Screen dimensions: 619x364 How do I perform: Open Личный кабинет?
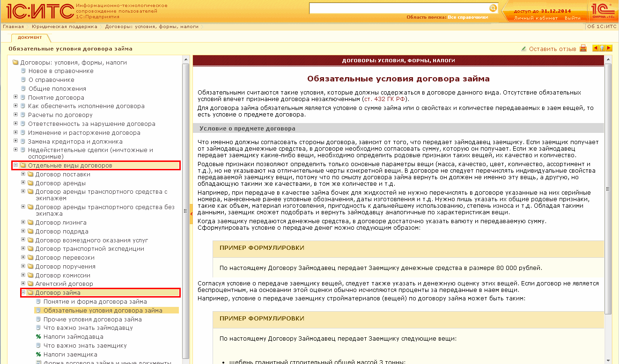[536, 18]
